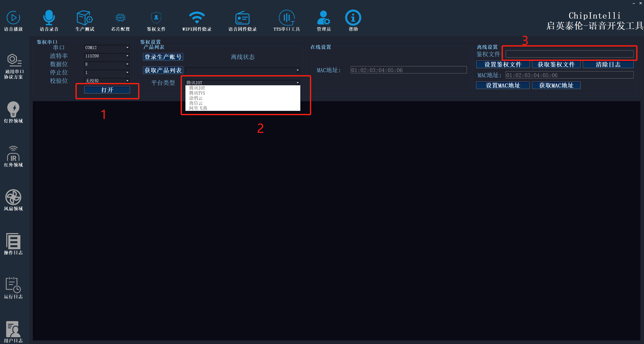This screenshot has height=344, width=644.
Task: Click the 获取鉴权文件 button
Action: point(556,64)
